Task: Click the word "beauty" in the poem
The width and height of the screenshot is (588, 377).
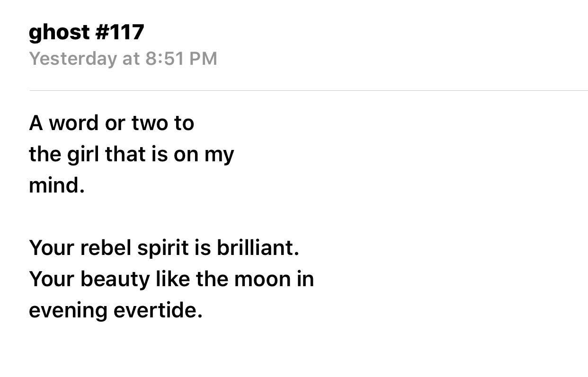Action: (115, 279)
